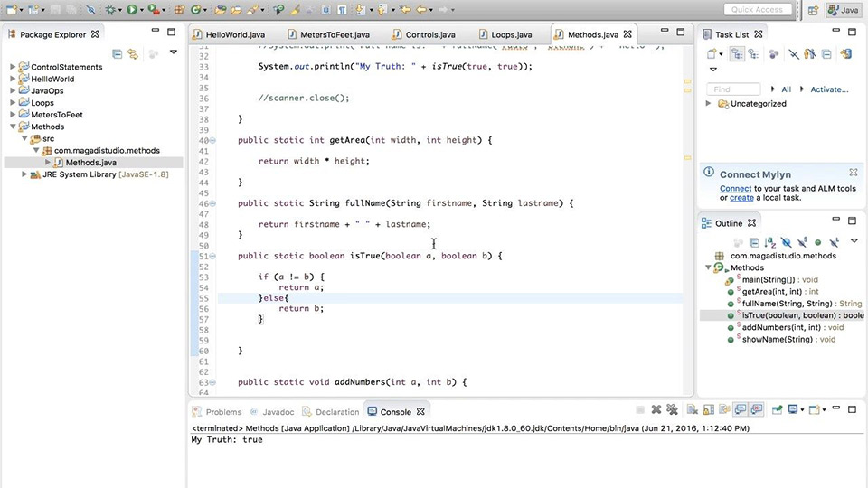Expand the Uncategorized task category

[708, 103]
